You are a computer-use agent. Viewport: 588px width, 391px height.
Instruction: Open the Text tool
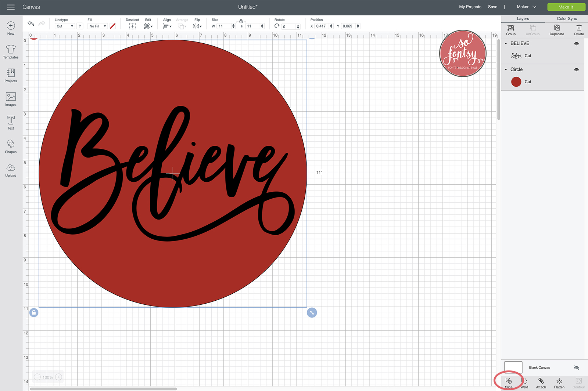[11, 123]
